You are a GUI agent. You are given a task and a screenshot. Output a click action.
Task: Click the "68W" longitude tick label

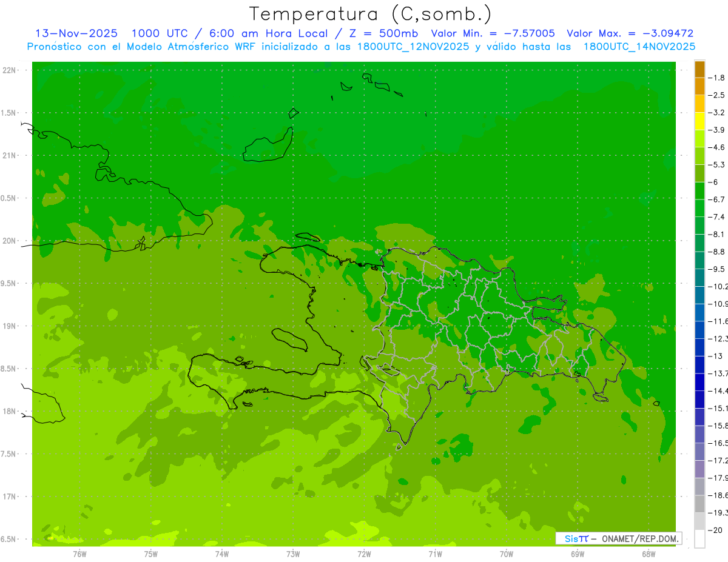(x=649, y=554)
